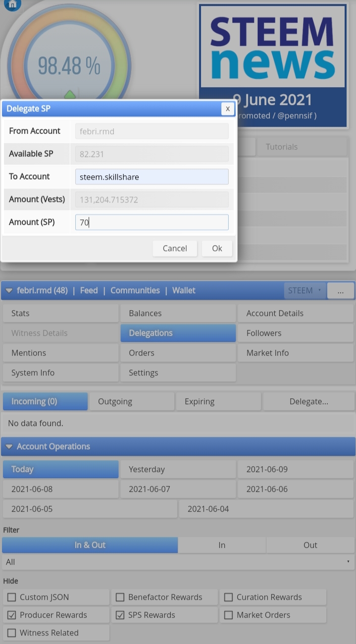Click the To Account input field

(152, 177)
